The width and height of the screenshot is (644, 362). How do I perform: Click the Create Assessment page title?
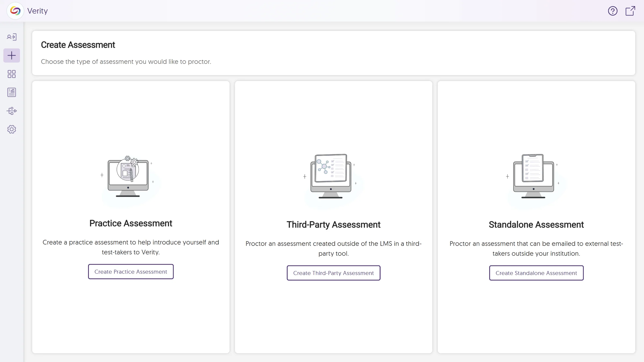click(x=78, y=45)
